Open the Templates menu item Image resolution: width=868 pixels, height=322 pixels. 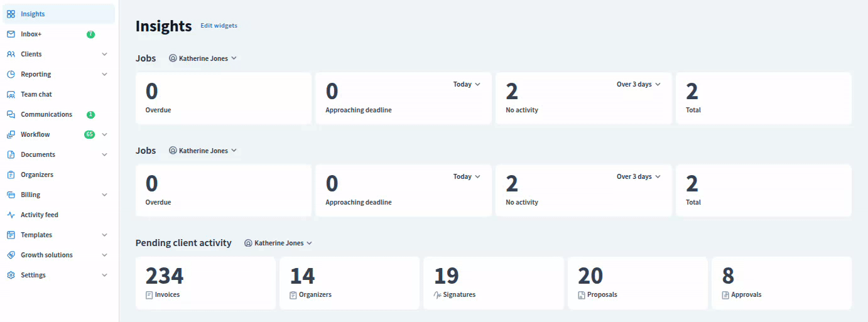pyautogui.click(x=36, y=235)
